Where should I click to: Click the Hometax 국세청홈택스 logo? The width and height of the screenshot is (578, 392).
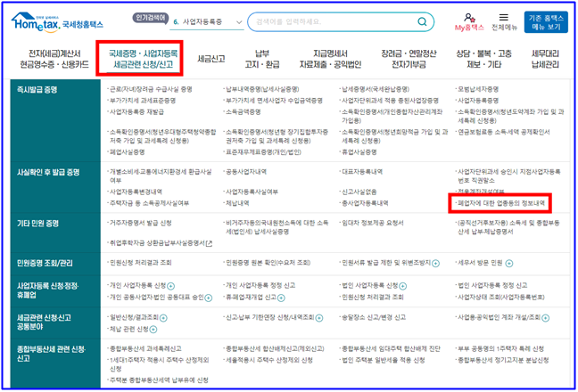(x=57, y=23)
